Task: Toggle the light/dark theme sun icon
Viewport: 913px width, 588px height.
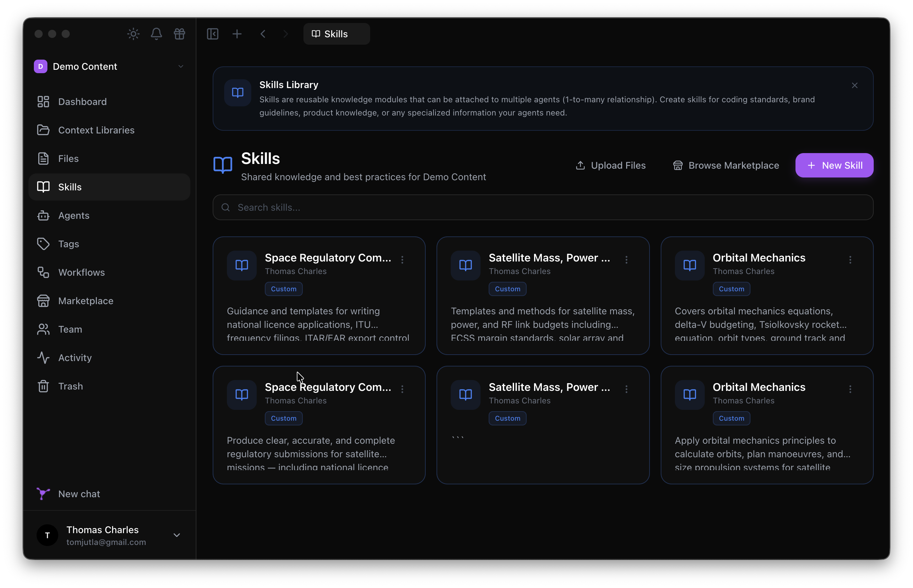Action: click(x=133, y=34)
